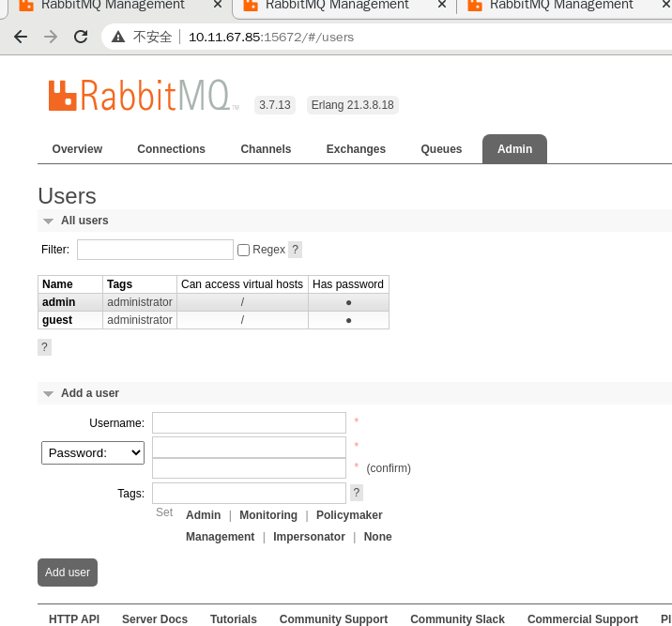Screen dimensions: 672x626
Task: Open help icon next to Tags field
Action: pyautogui.click(x=357, y=493)
